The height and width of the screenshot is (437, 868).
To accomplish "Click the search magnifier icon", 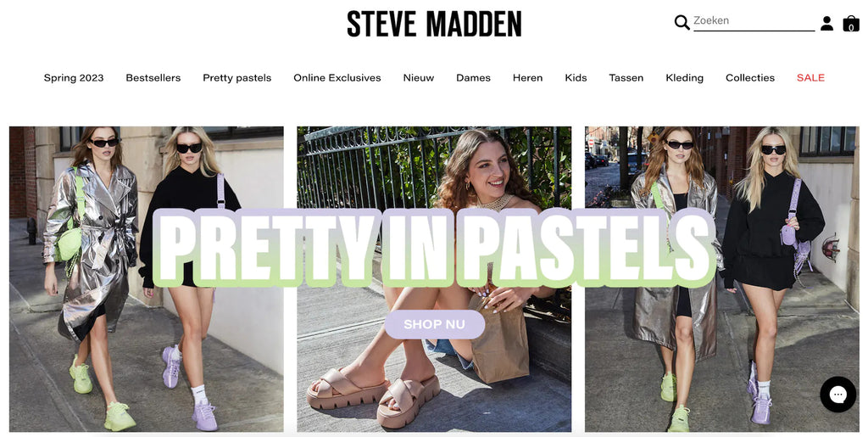I will pos(682,22).
